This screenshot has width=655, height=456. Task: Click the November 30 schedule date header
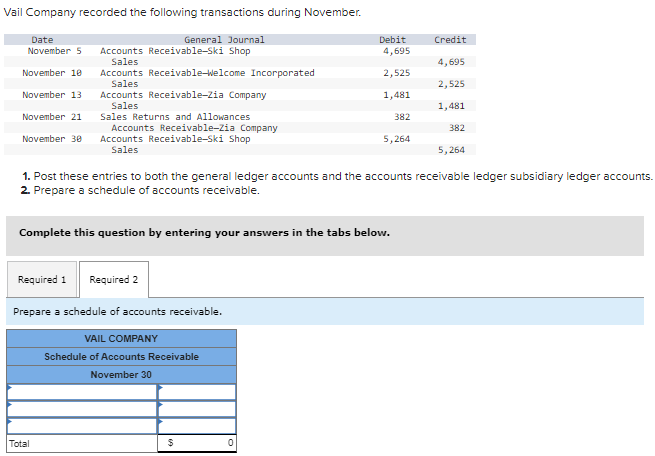click(x=121, y=375)
